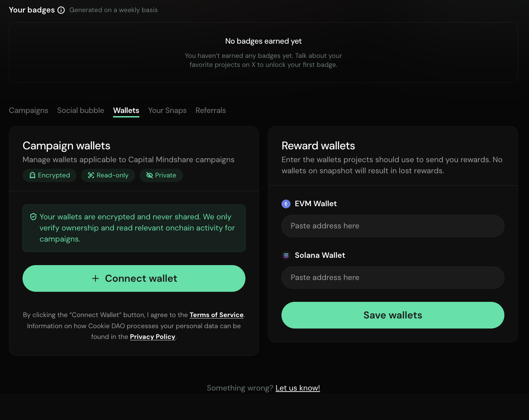Select the Wallets tab

click(126, 111)
